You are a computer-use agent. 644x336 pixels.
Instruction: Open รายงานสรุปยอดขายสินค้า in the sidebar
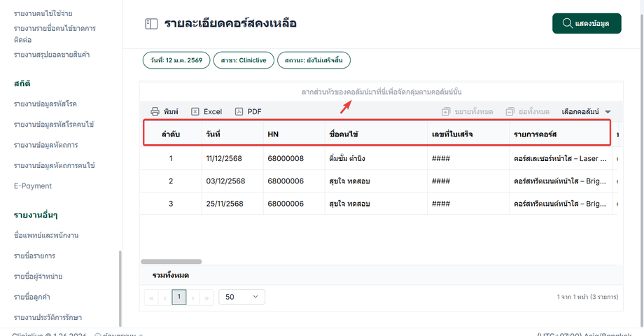[51, 55]
